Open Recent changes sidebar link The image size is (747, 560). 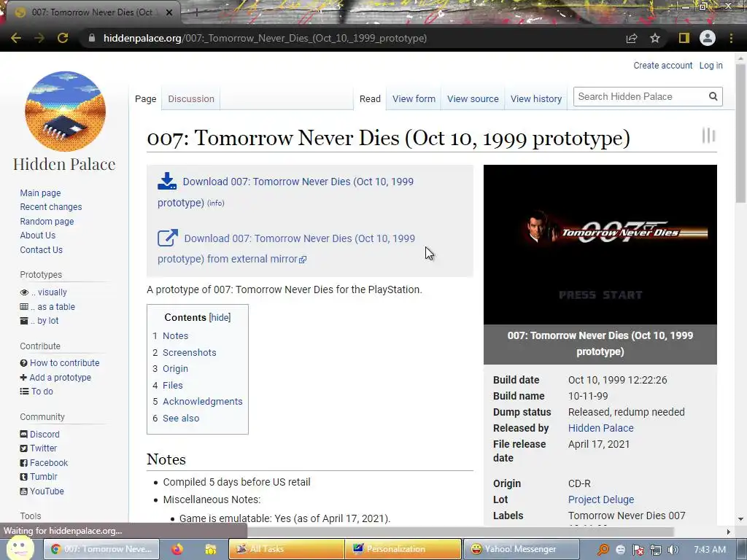(x=50, y=206)
